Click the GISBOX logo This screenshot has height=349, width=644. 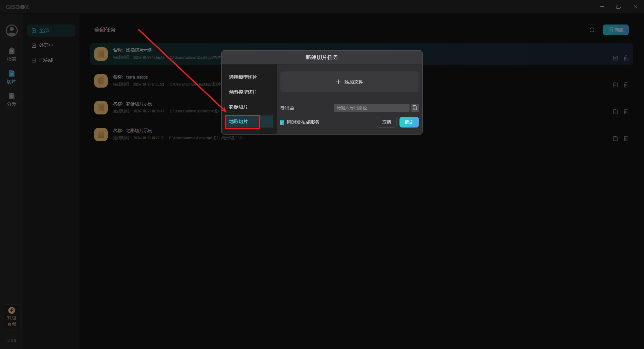click(x=17, y=7)
